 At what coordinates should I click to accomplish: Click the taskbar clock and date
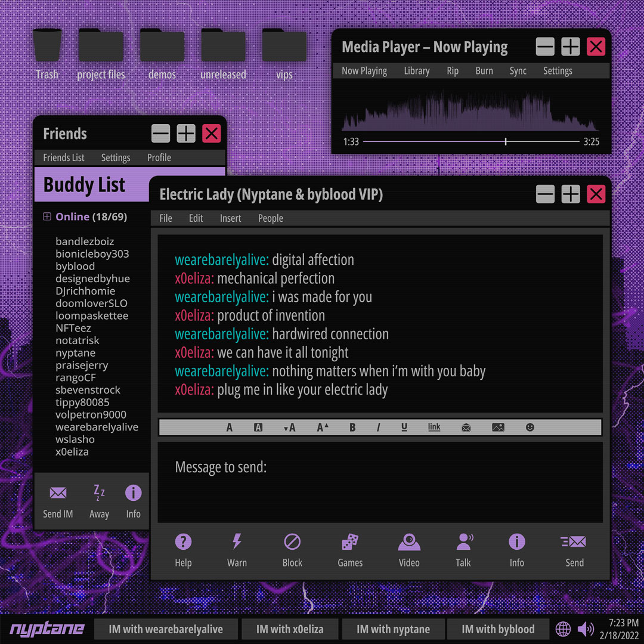click(x=619, y=629)
